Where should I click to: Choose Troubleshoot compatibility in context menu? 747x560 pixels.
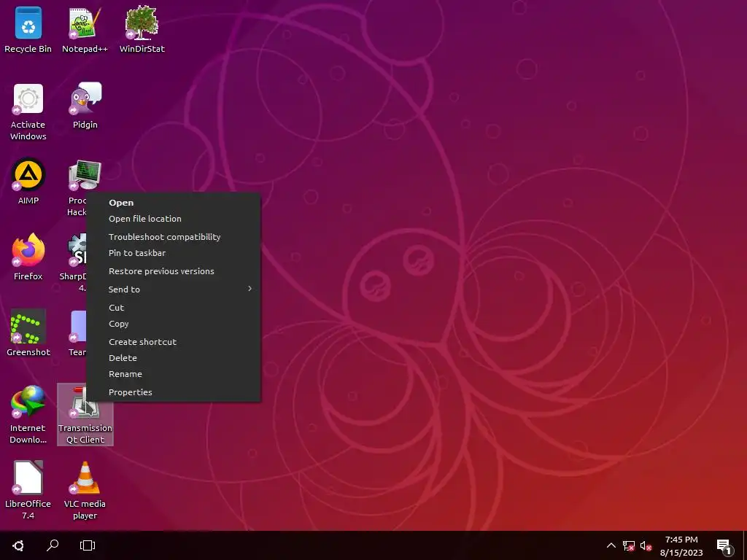click(x=174, y=237)
